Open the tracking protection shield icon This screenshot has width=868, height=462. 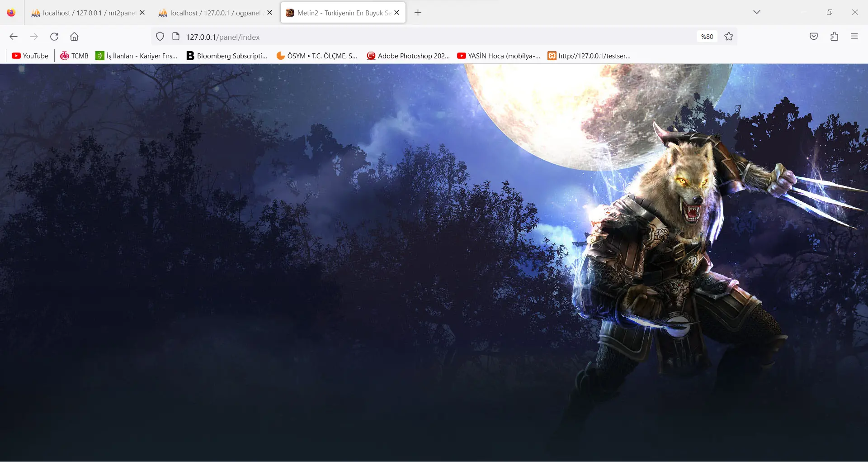tap(160, 37)
